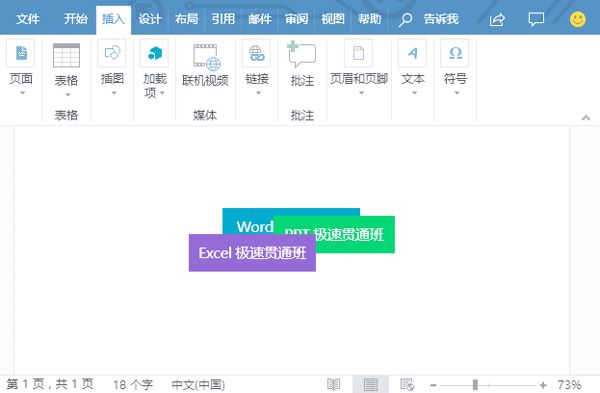
Task: Select the purple Excel 极速贯通班 shape
Action: point(252,253)
